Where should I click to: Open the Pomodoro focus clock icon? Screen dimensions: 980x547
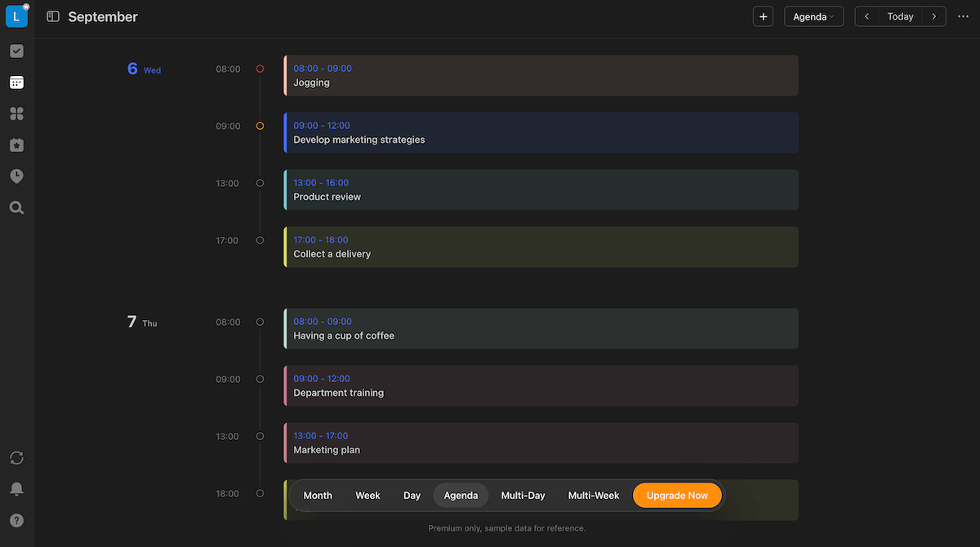click(16, 176)
